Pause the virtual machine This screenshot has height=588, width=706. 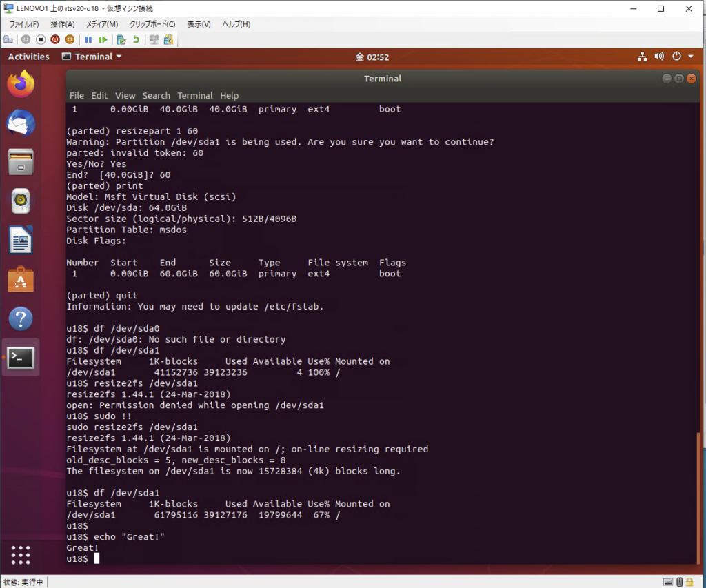click(88, 40)
